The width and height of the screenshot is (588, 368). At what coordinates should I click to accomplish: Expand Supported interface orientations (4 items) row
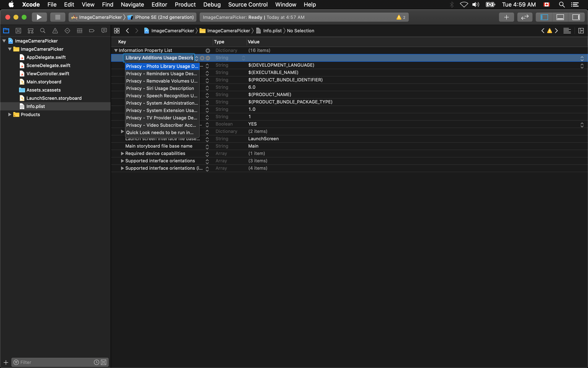(122, 168)
